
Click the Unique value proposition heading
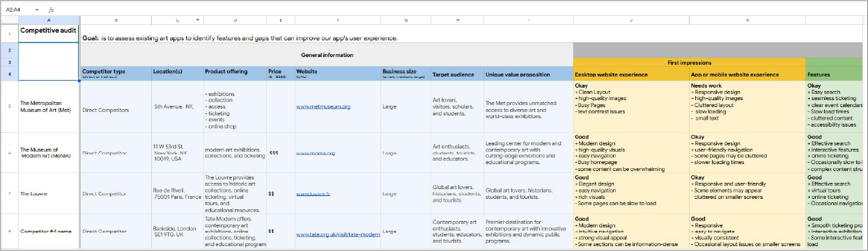pyautogui.click(x=528, y=74)
